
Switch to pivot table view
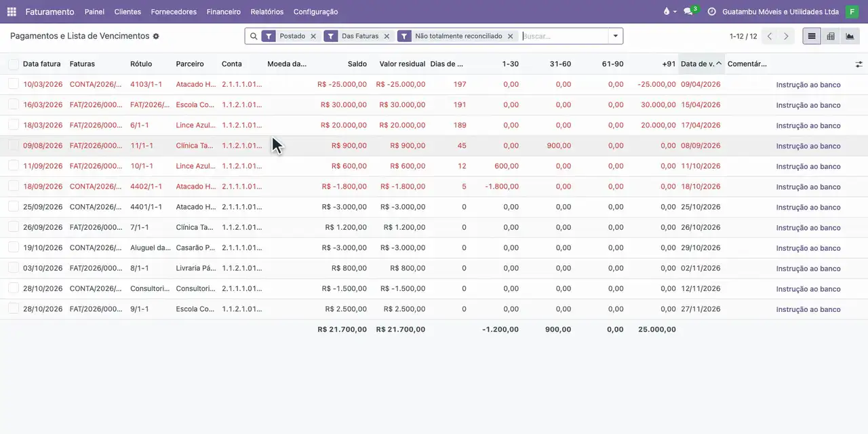(831, 36)
